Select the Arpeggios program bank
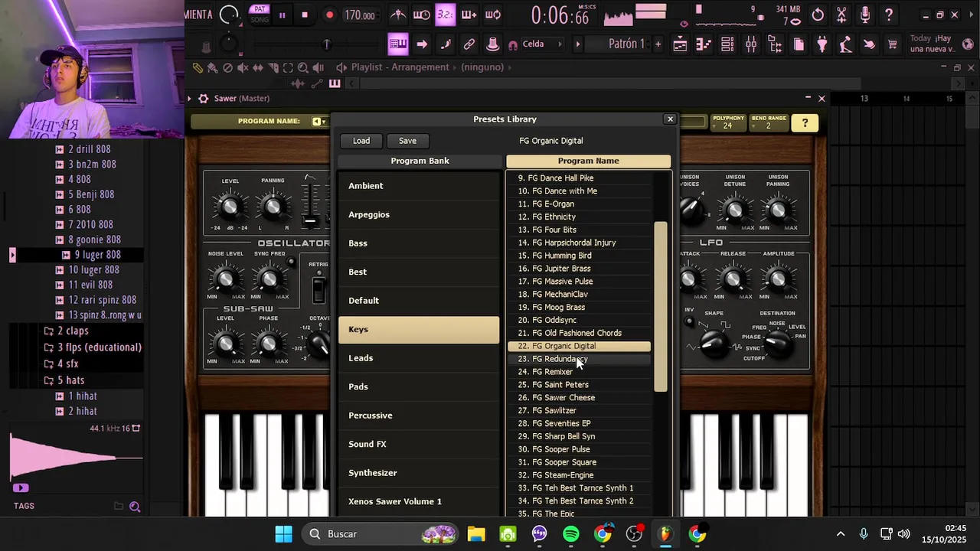 419,214
